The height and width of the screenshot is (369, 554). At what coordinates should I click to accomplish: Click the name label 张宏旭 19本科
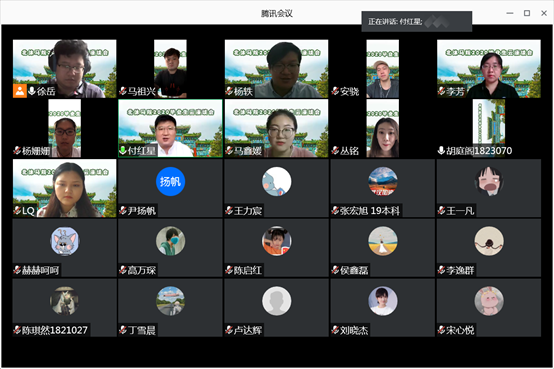pyautogui.click(x=370, y=211)
